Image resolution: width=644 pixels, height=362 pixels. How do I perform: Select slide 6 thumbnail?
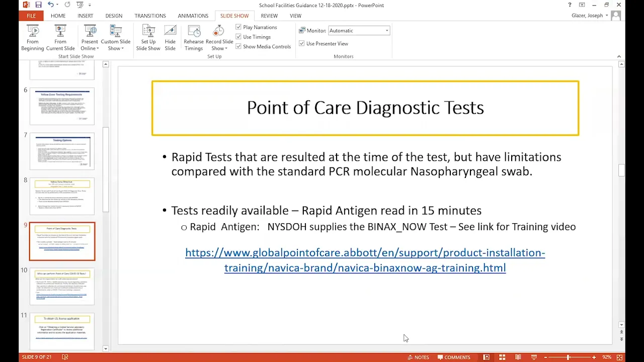62,106
